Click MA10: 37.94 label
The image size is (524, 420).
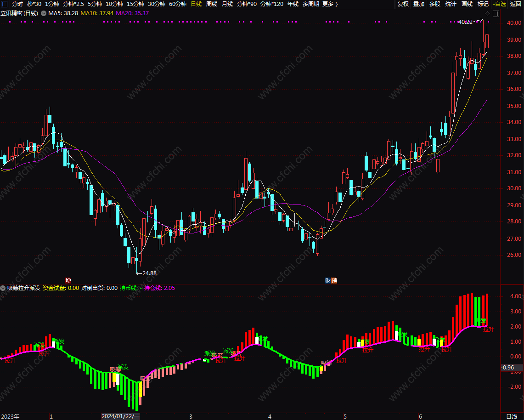[97, 13]
